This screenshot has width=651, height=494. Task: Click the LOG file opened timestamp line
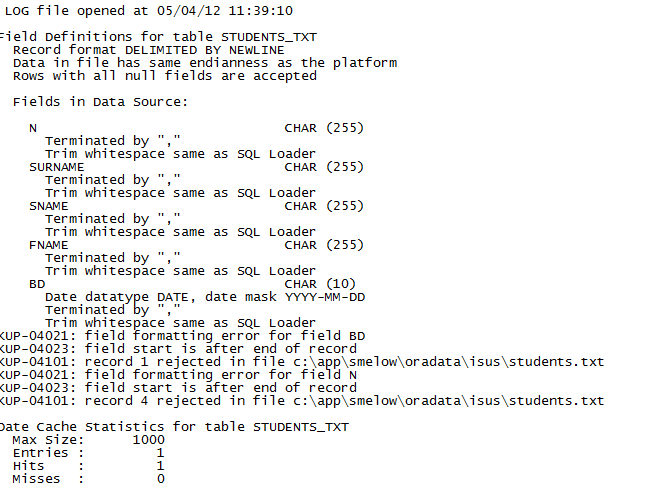149,11
